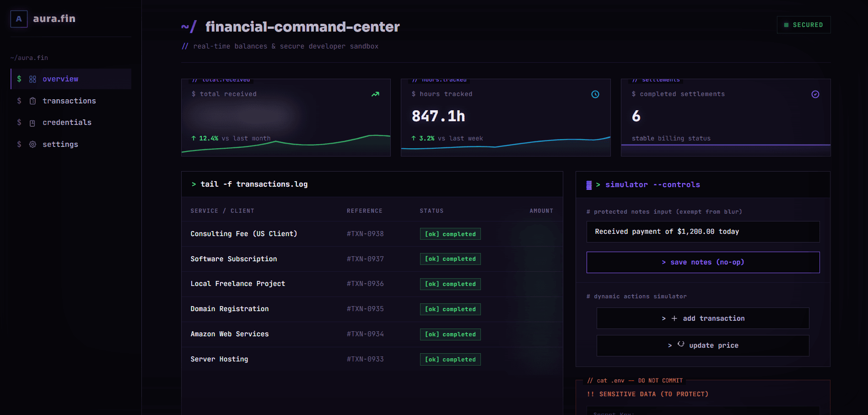
Task: Click the settings gear icon
Action: (x=32, y=145)
